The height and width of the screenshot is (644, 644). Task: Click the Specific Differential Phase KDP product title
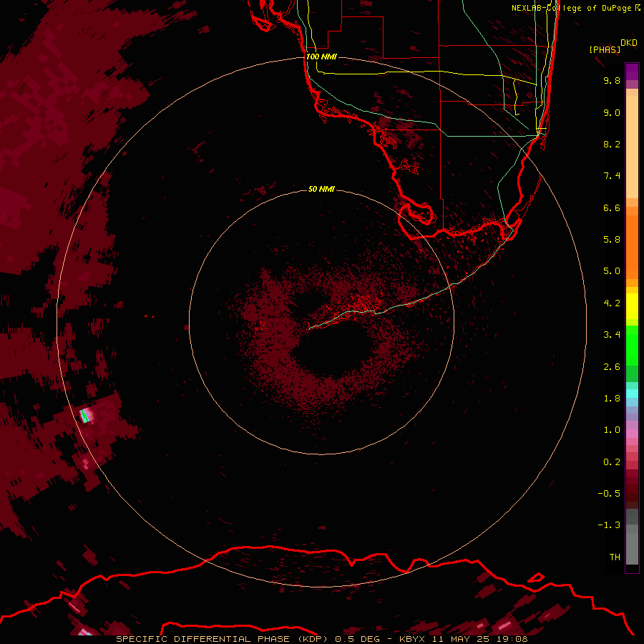tap(222, 639)
